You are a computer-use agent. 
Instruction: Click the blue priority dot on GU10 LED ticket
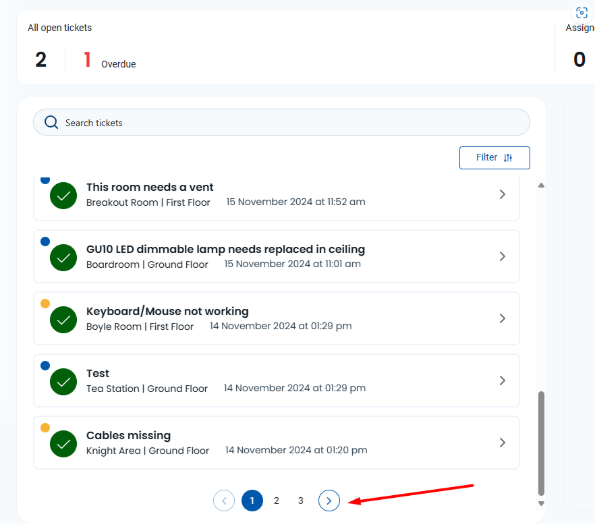coord(45,241)
